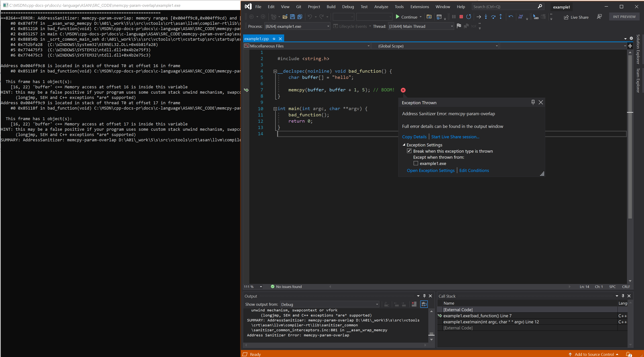This screenshot has width=644, height=357.
Task: Click the Continue button in debugger toolbar
Action: (405, 17)
